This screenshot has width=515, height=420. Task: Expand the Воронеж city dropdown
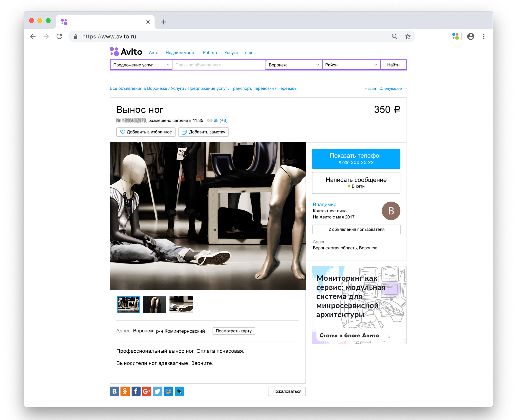point(294,65)
